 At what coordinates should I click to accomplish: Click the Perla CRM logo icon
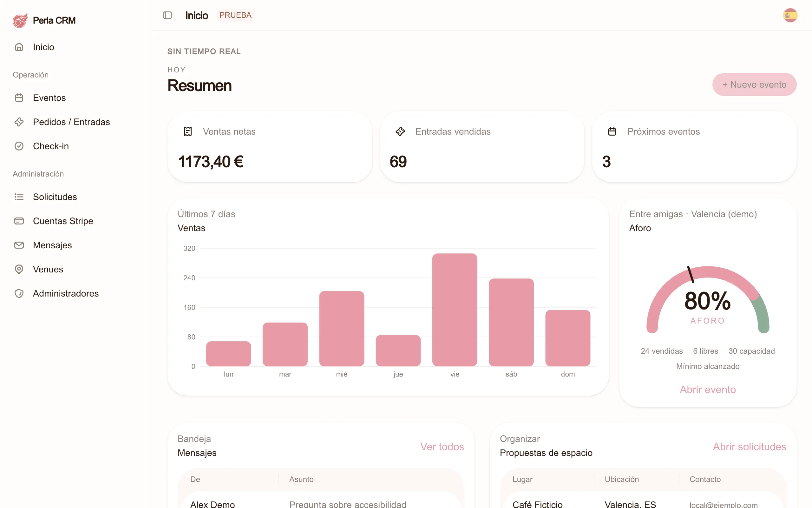20,21
